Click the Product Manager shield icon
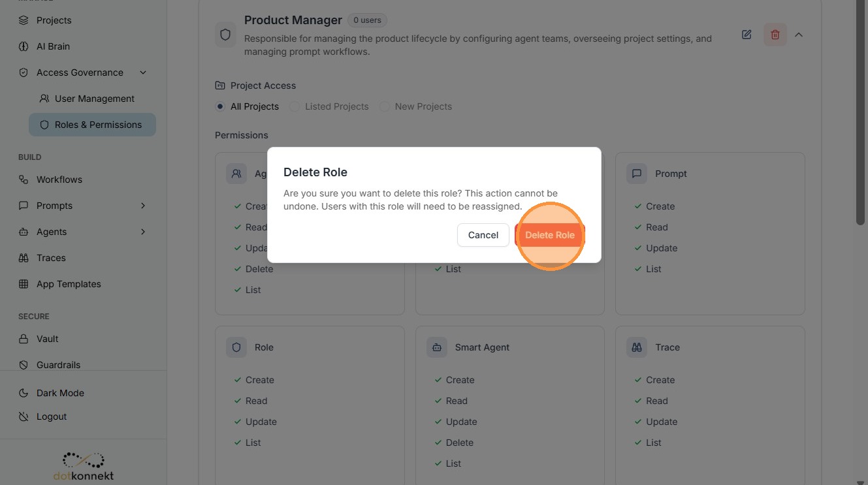Image resolution: width=868 pixels, height=485 pixels. [225, 35]
